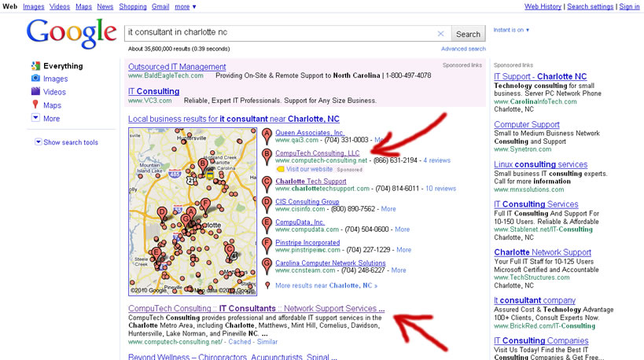Open CompuData, Inc. listing
644x360 pixels.
300,222
